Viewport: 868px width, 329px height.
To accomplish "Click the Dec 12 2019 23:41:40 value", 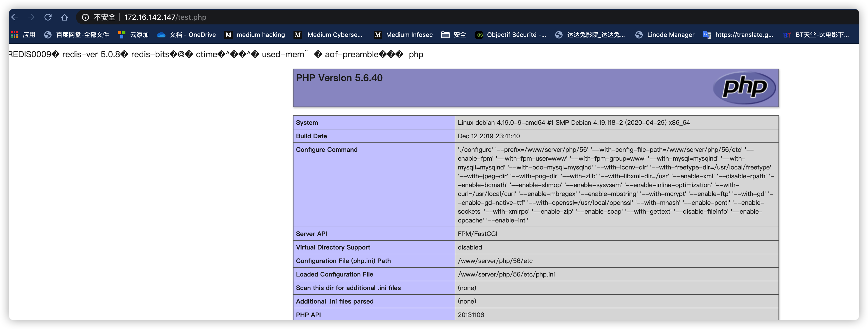I will point(489,136).
